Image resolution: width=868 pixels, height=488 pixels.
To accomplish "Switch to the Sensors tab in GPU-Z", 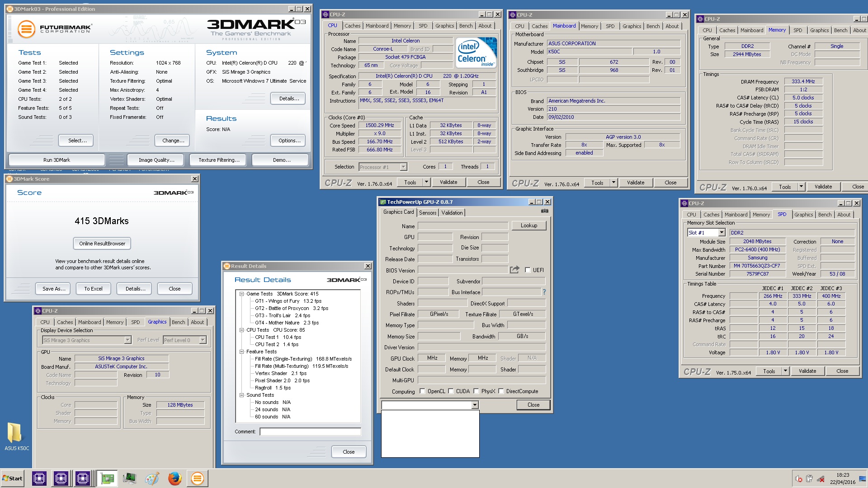I will [428, 213].
